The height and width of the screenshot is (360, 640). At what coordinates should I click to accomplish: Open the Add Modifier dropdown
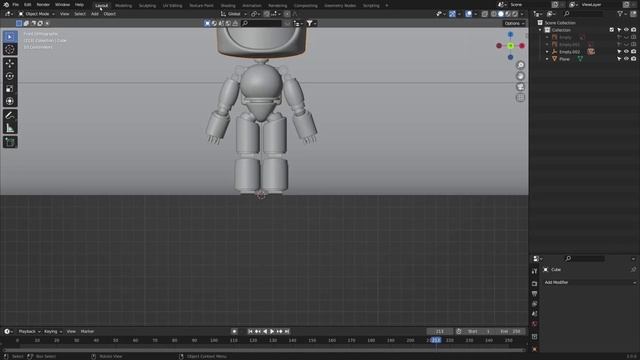pos(590,282)
